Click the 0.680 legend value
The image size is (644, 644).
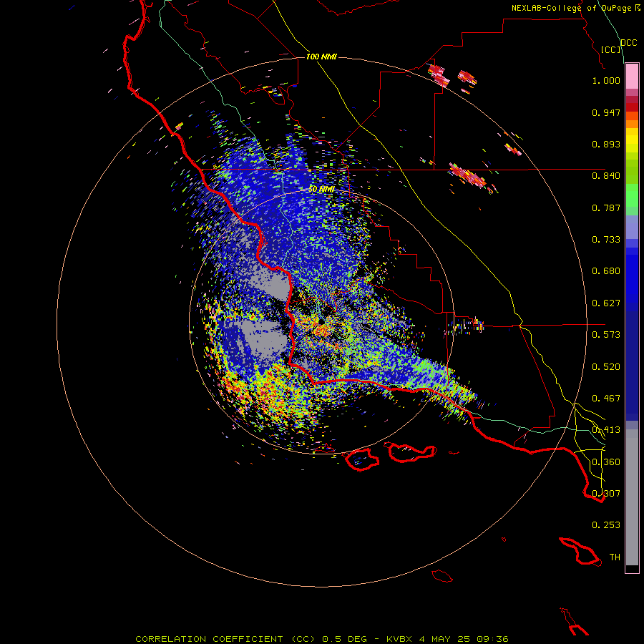coord(606,271)
